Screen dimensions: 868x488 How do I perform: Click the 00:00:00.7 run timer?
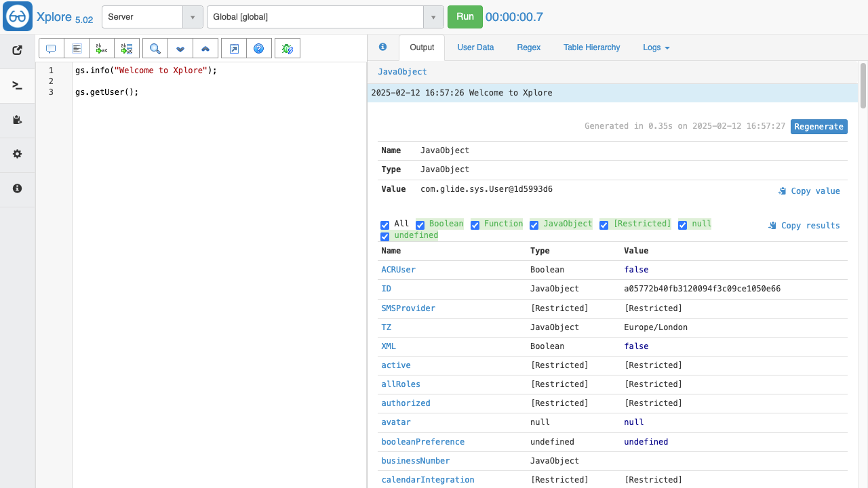point(514,18)
